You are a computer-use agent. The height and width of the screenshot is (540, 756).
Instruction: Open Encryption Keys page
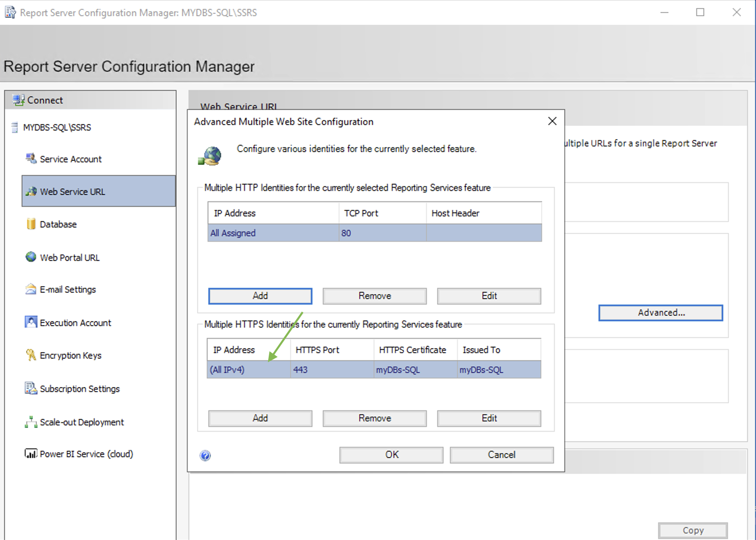pos(70,355)
